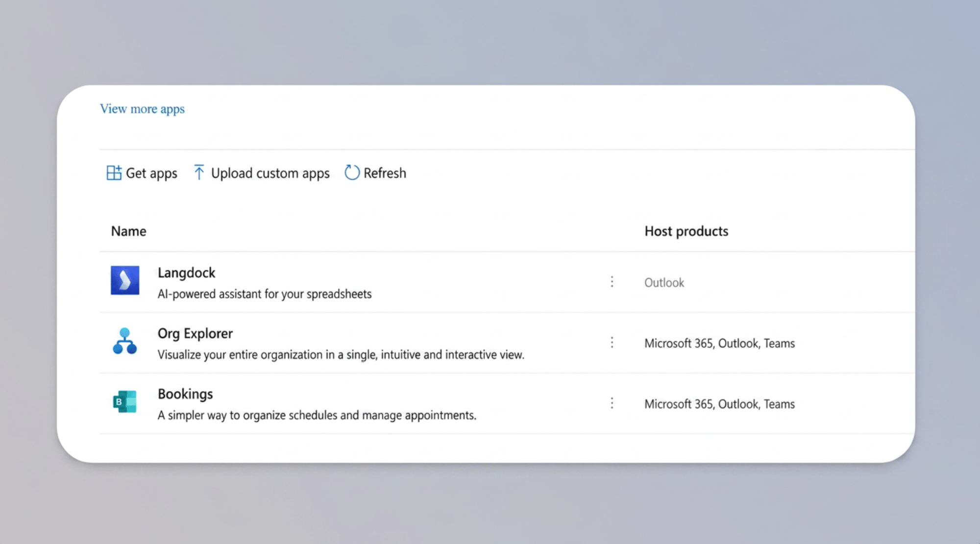The image size is (980, 544).
Task: Open the Langdock row's three-dot menu
Action: [x=612, y=282]
